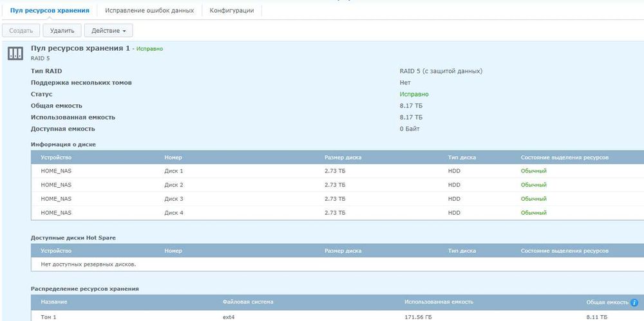Open the Действие dropdown menu
Screen dimensions: 644x321
pos(108,31)
